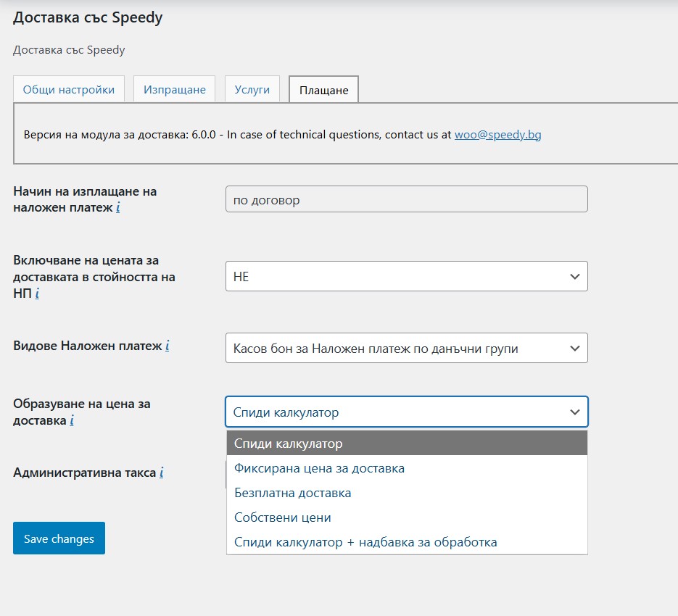Click the Плащане tab
The image size is (678, 616).
coord(323,89)
